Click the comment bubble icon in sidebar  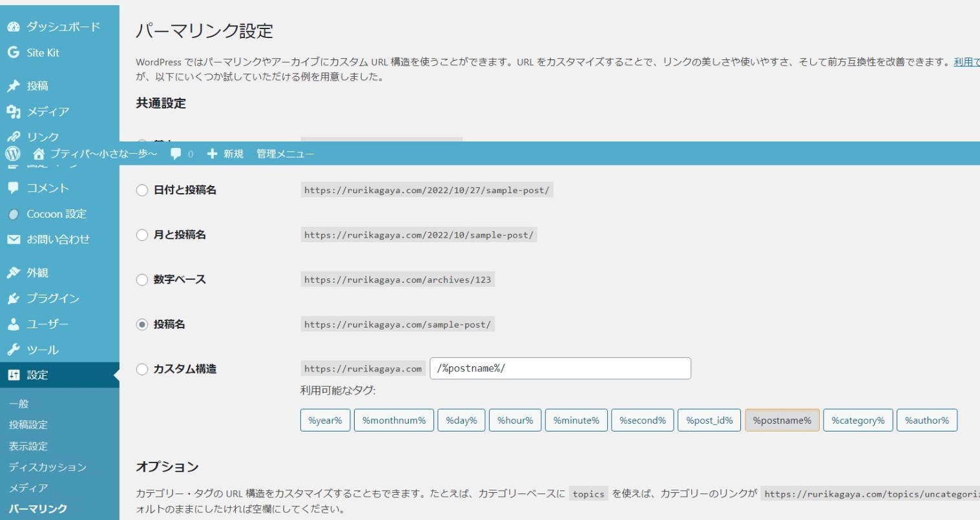tap(14, 188)
